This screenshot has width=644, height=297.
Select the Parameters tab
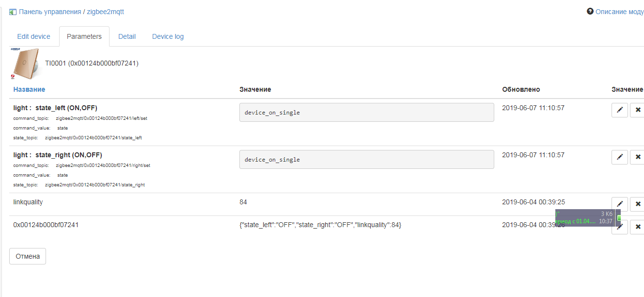click(x=84, y=36)
